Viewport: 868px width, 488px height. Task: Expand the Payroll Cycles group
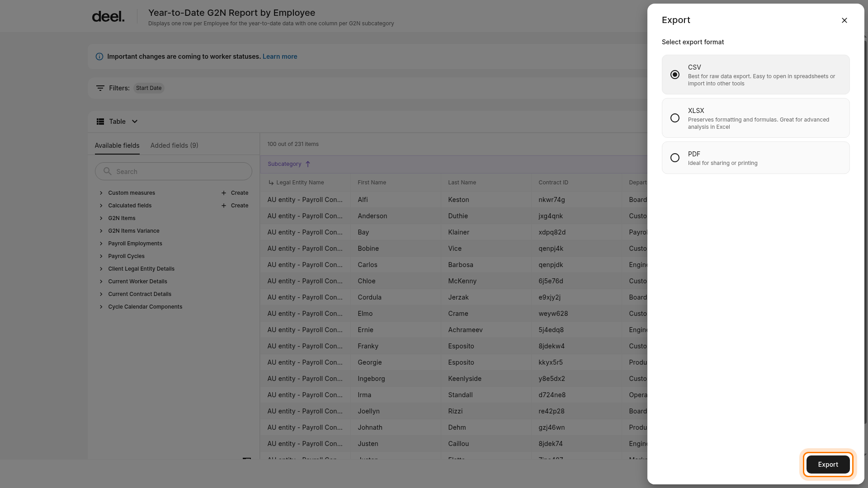tap(101, 256)
